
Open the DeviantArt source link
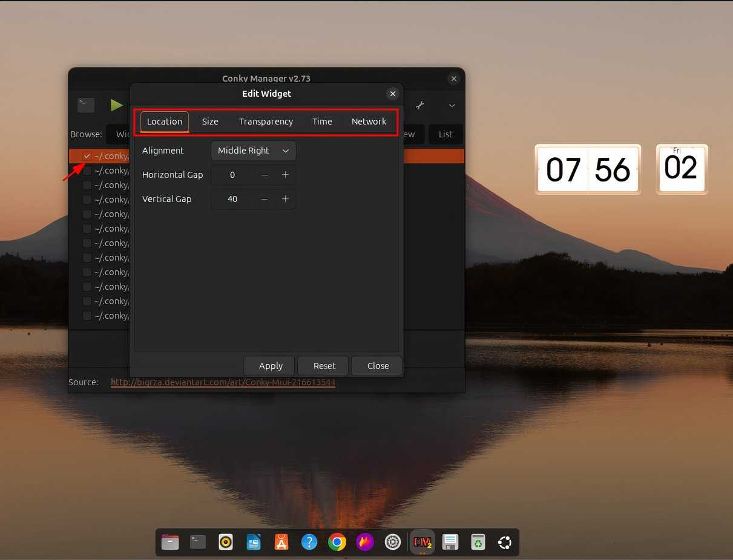pos(223,382)
